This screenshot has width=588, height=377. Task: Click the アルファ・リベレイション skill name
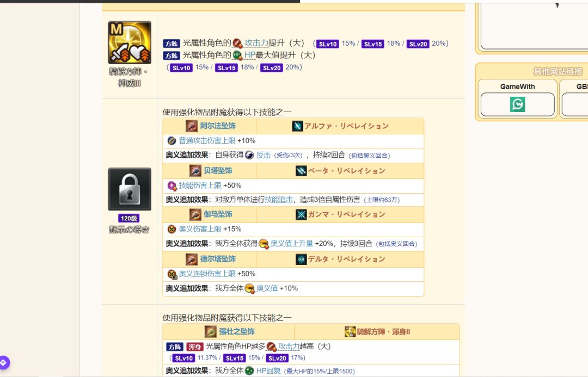click(346, 126)
